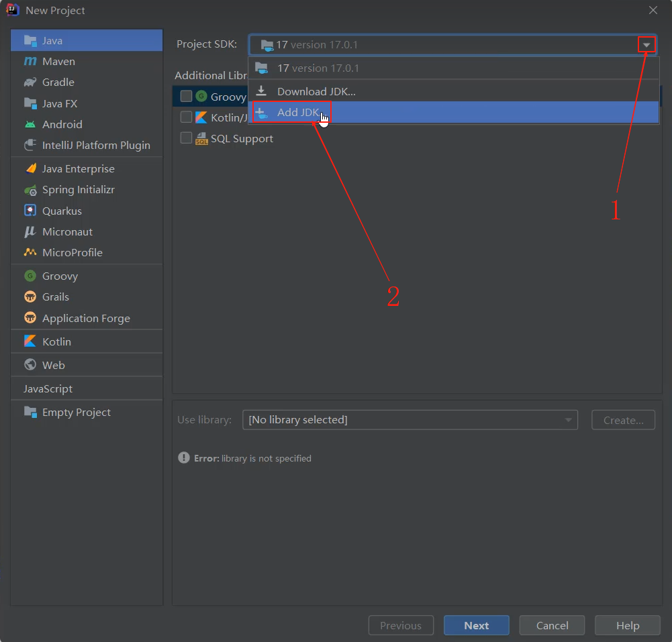
Task: Enable the SQL Support checkbox
Action: click(186, 138)
